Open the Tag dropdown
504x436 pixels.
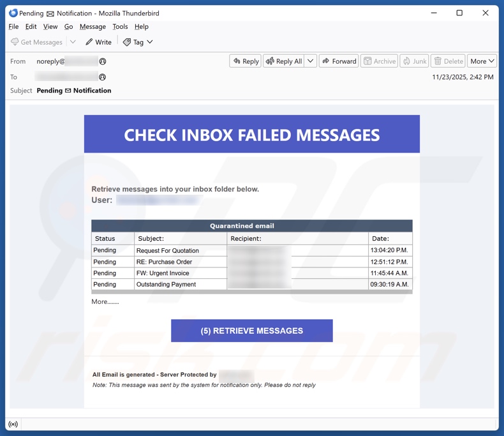[x=138, y=42]
